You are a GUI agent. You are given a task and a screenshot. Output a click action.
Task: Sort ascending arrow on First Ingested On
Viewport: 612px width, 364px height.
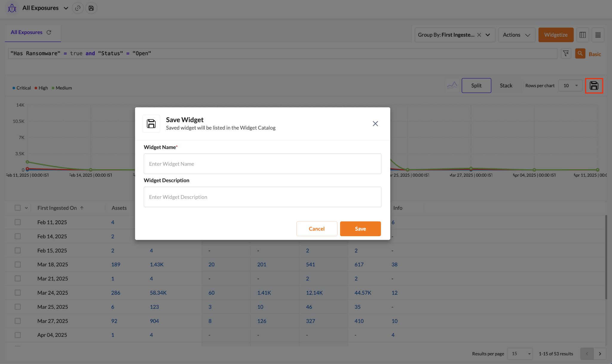pyautogui.click(x=82, y=208)
